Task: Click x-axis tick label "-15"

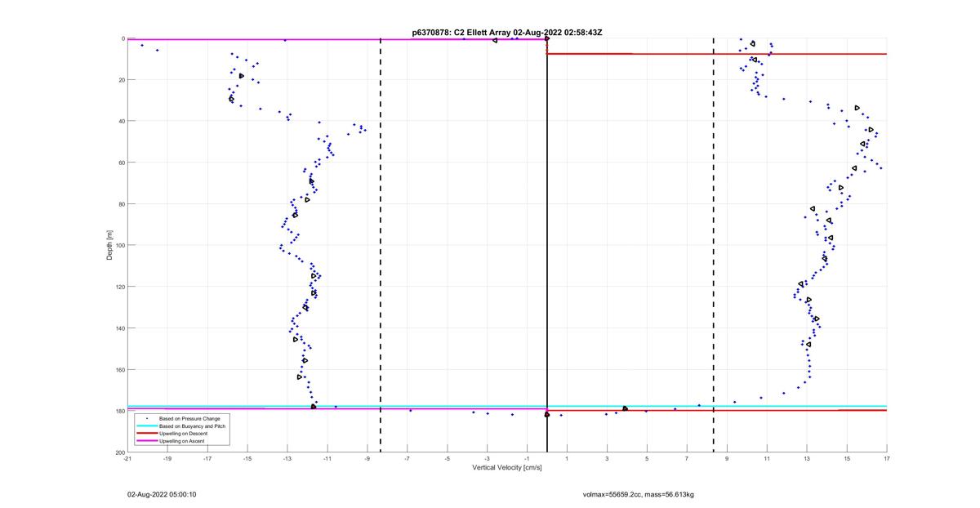Action: coord(247,458)
